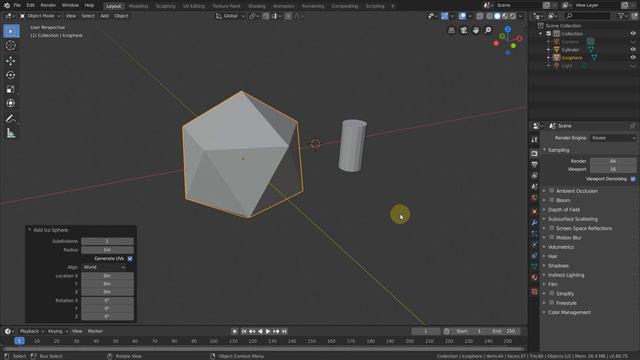Open the Object properties tab
This screenshot has height=360, width=640.
[534, 211]
